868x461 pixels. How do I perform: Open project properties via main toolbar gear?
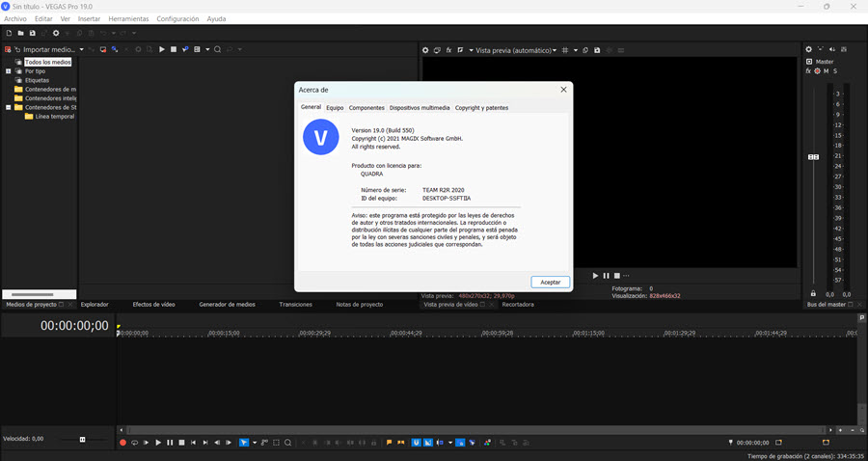[56, 33]
